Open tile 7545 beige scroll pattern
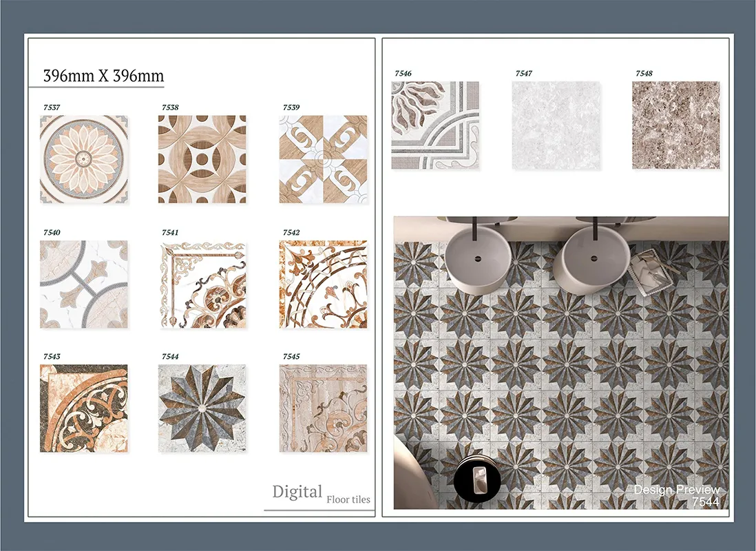Viewport: 756px width, 551px height. click(x=323, y=408)
